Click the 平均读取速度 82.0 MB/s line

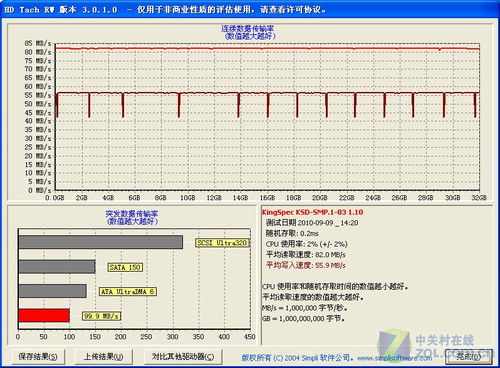pos(306,255)
